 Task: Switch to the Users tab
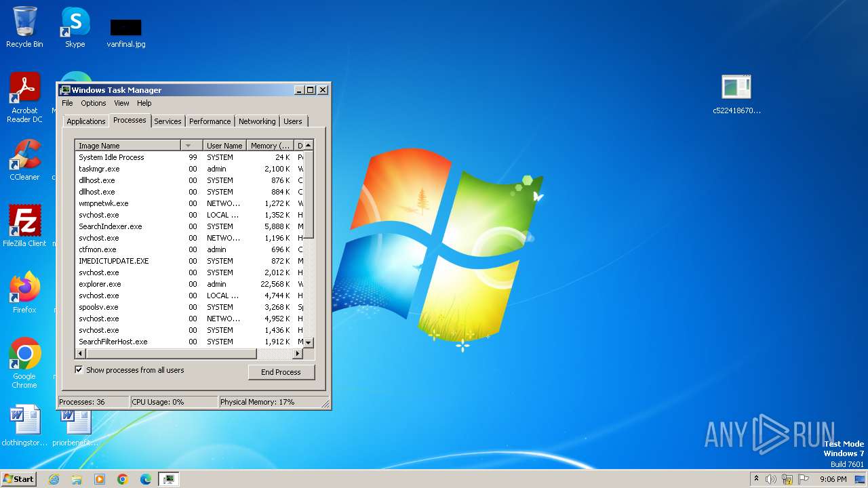[293, 121]
